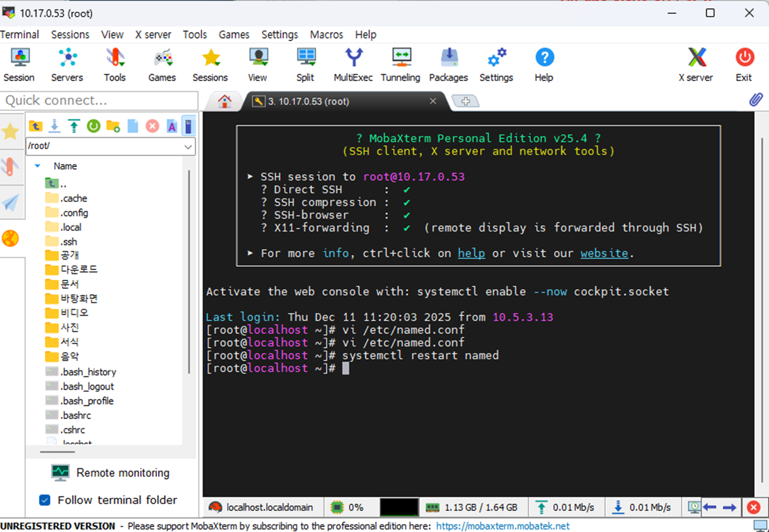Close the 10.17.0.53 (root) tab
This screenshot has height=532, width=769.
tap(433, 101)
